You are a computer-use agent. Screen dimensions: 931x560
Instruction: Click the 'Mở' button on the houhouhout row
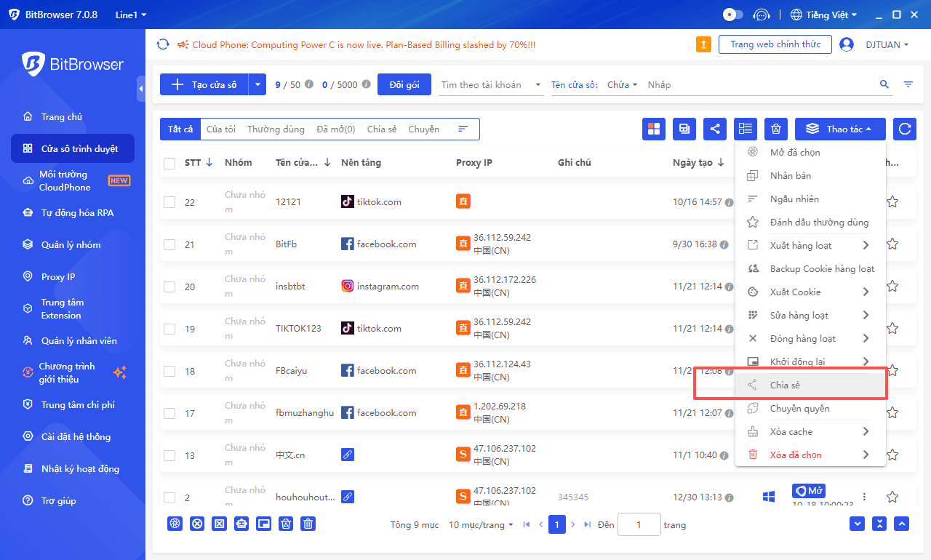tap(808, 490)
